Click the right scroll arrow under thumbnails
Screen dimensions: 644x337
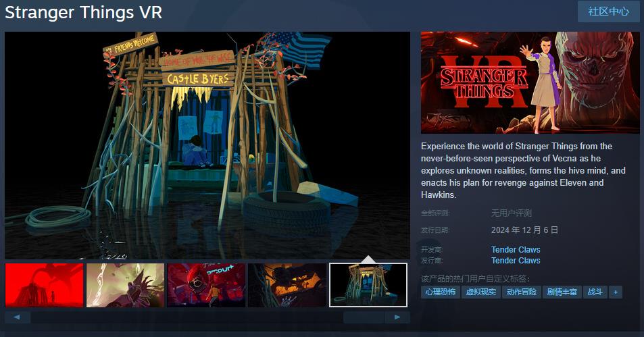click(x=397, y=317)
